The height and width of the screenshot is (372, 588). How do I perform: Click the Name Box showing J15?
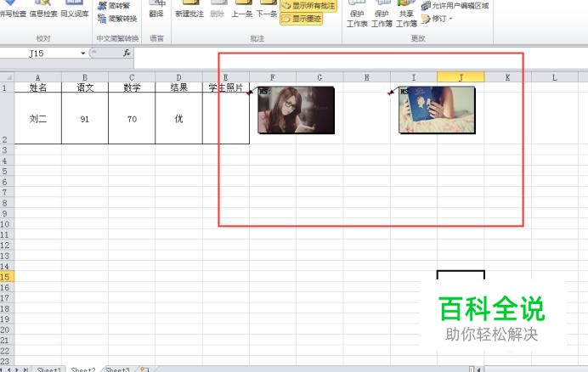coord(39,54)
